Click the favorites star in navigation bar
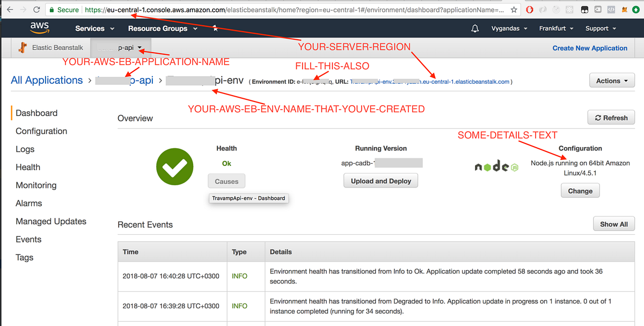Viewport: 644px width, 326px height. [215, 28]
